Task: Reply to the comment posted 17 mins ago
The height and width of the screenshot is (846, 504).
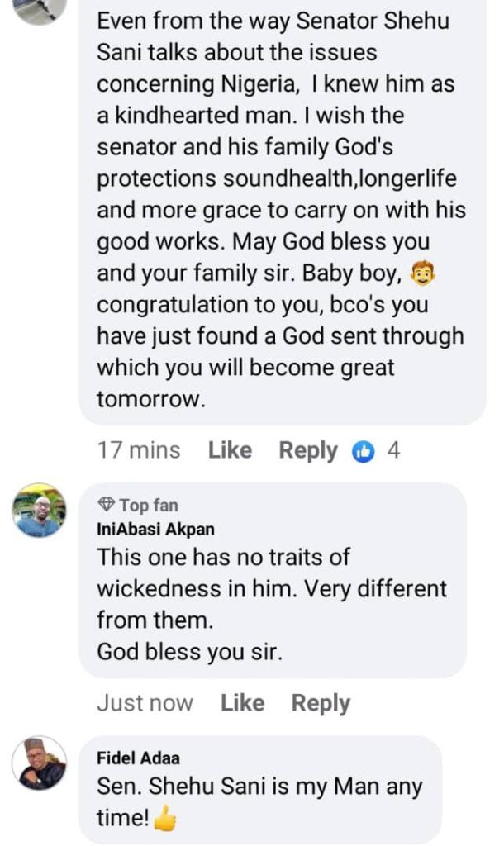Action: pyautogui.click(x=307, y=450)
